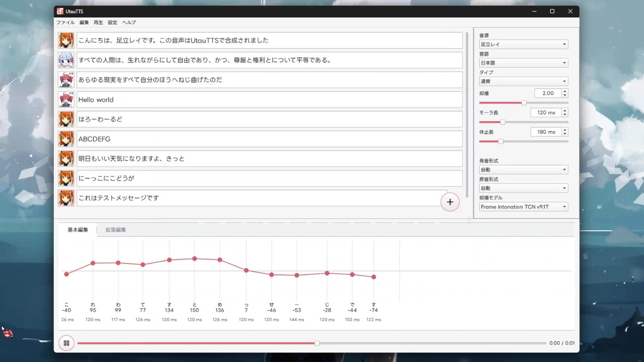
Task: Click the モーラ長 slider handle
Action: [x=502, y=122]
